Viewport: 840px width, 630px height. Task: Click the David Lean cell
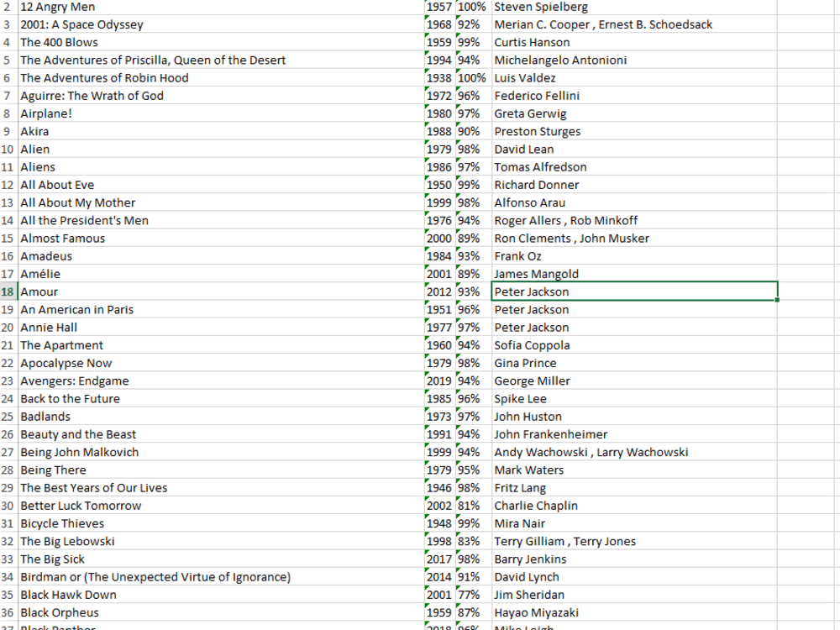[x=634, y=149]
